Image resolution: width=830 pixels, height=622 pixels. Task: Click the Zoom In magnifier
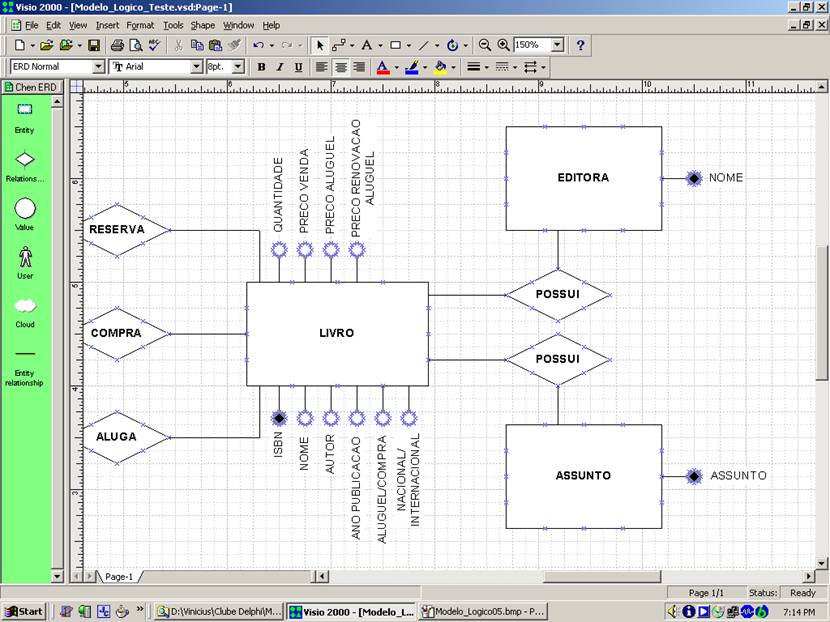503,45
